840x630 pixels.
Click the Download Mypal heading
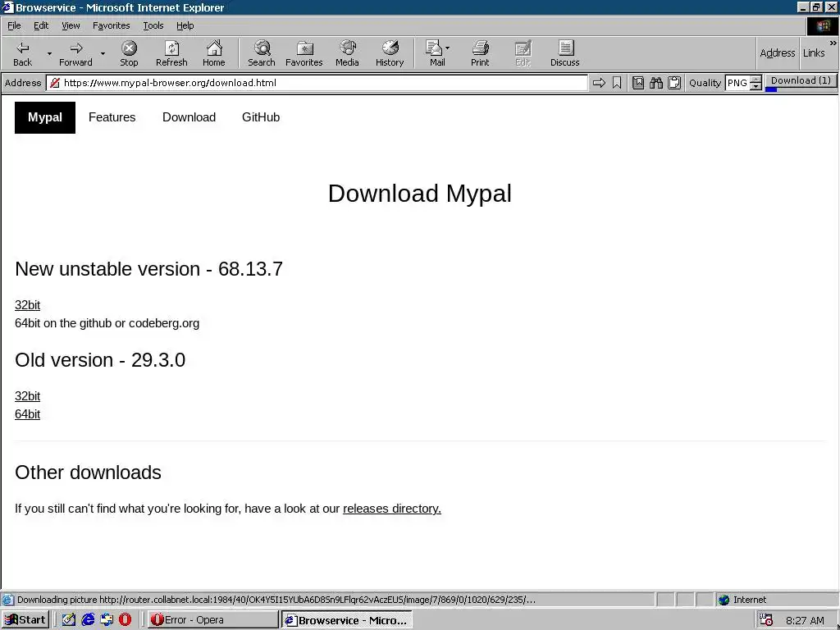(x=420, y=194)
